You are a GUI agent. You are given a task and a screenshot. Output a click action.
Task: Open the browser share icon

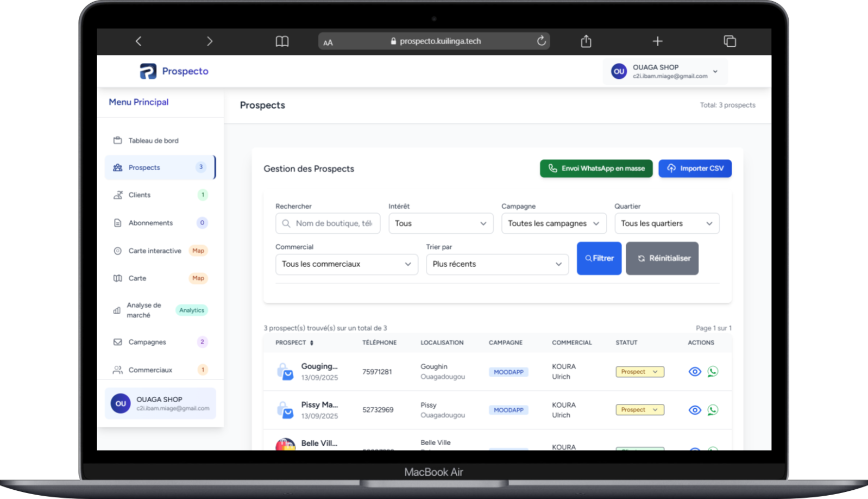tap(586, 41)
